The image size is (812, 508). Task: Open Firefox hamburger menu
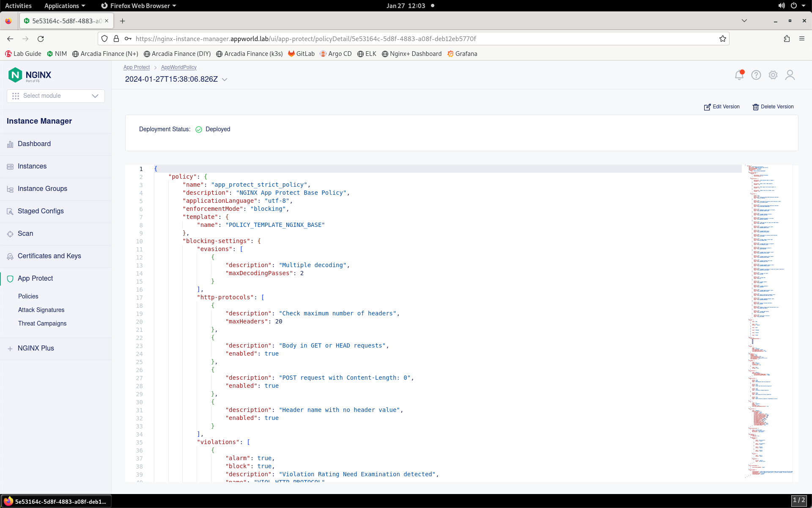tap(802, 39)
